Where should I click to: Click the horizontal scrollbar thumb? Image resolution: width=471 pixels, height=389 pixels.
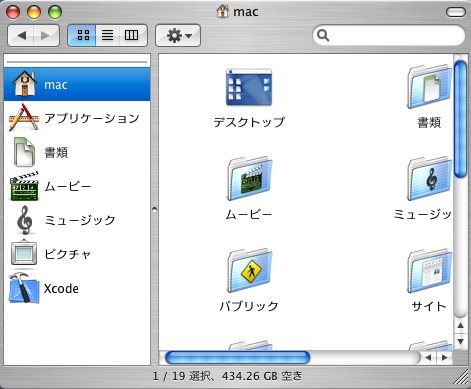pos(237,357)
